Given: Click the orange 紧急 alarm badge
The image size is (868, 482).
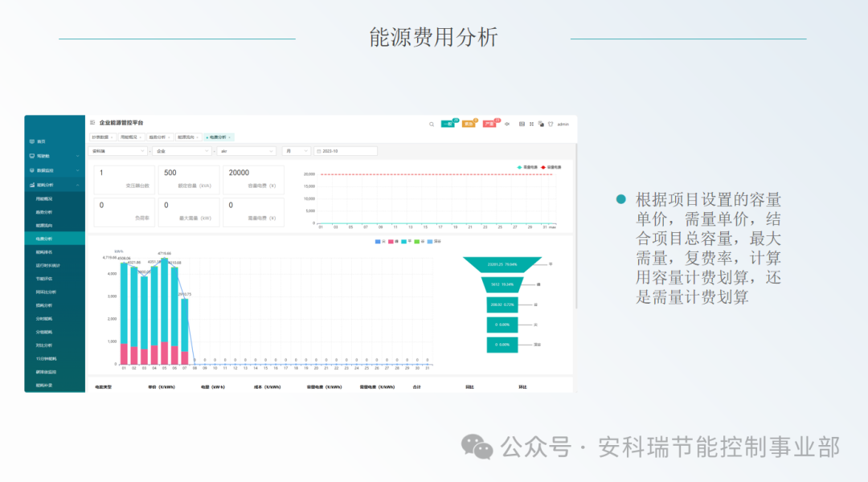Looking at the screenshot, I should coord(469,124).
